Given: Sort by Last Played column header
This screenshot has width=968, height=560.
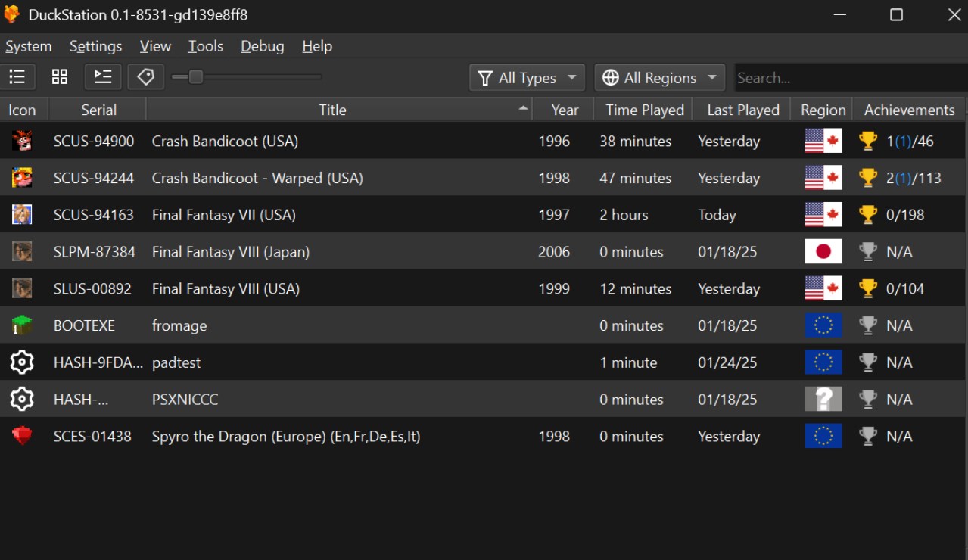Looking at the screenshot, I should [742, 110].
